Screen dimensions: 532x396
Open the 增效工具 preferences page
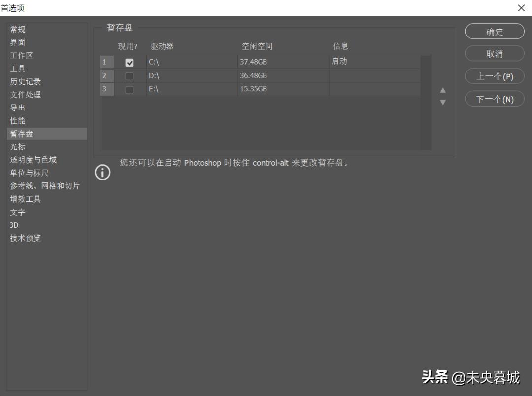tap(25, 199)
